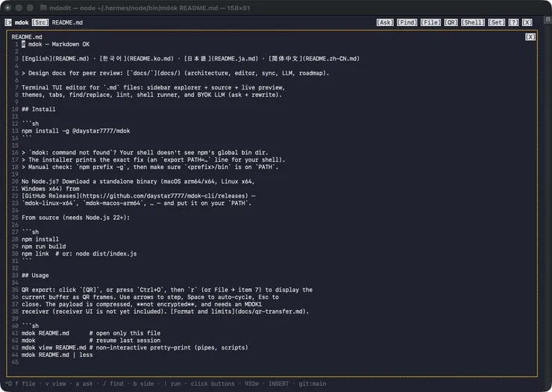Click the 'b side' status bar hint

[x=143, y=384]
